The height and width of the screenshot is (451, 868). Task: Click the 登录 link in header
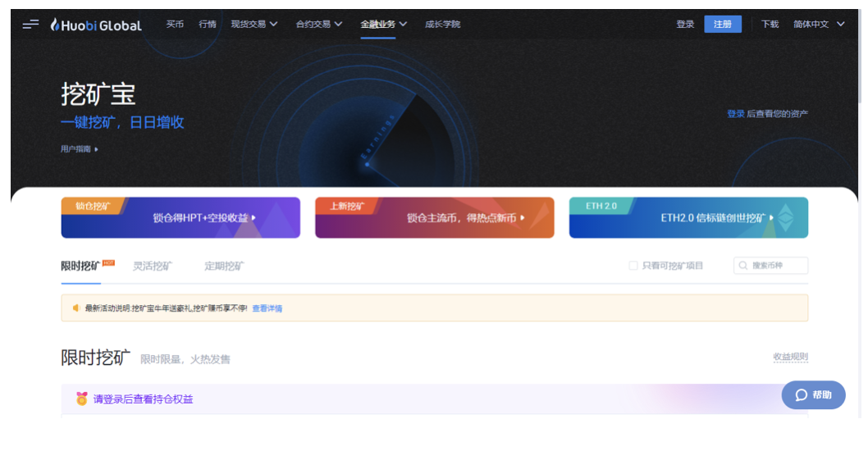(685, 24)
